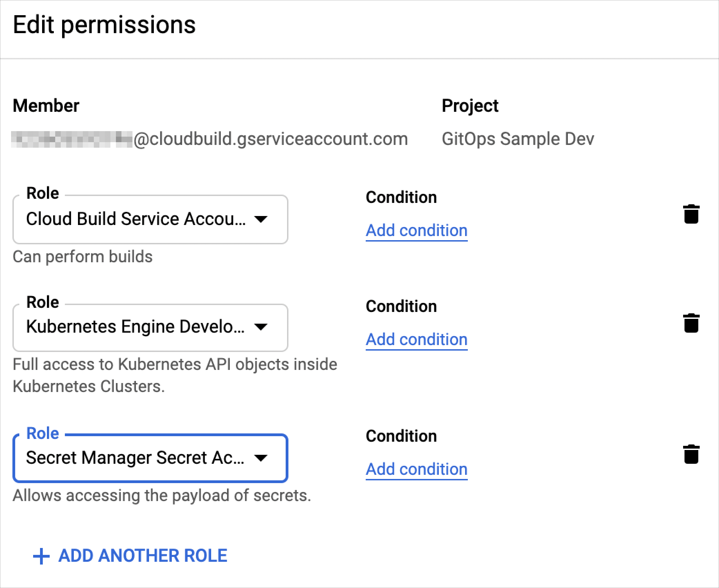Expand the Kubernetes Engine role dropdown arrow
The width and height of the screenshot is (719, 588).
(x=260, y=326)
